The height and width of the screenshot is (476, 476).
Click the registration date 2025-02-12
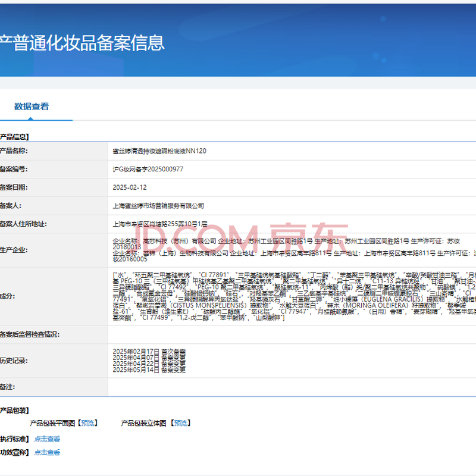pos(129,187)
